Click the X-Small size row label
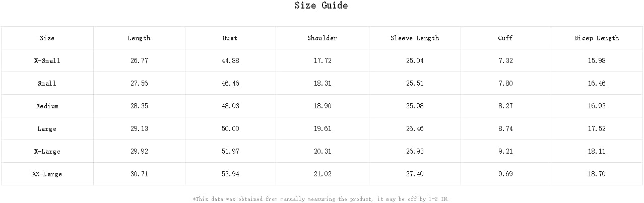This screenshot has width=644, height=203. 47,60
